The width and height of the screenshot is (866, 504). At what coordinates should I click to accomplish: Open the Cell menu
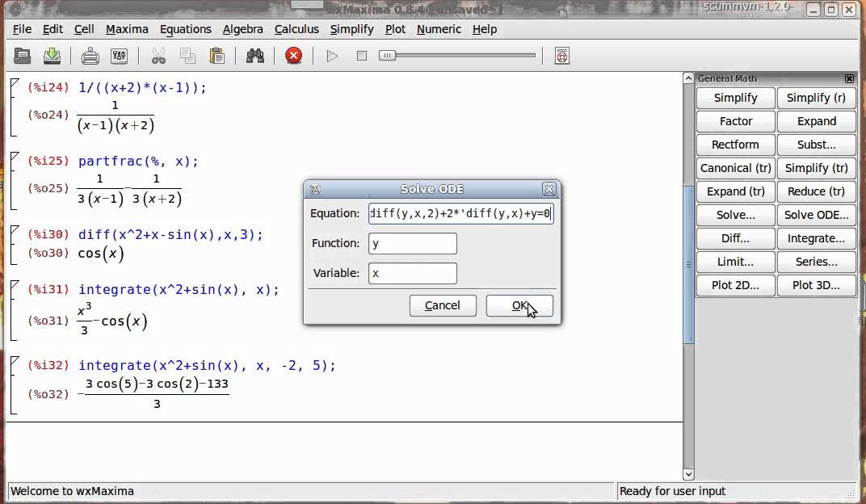(84, 29)
